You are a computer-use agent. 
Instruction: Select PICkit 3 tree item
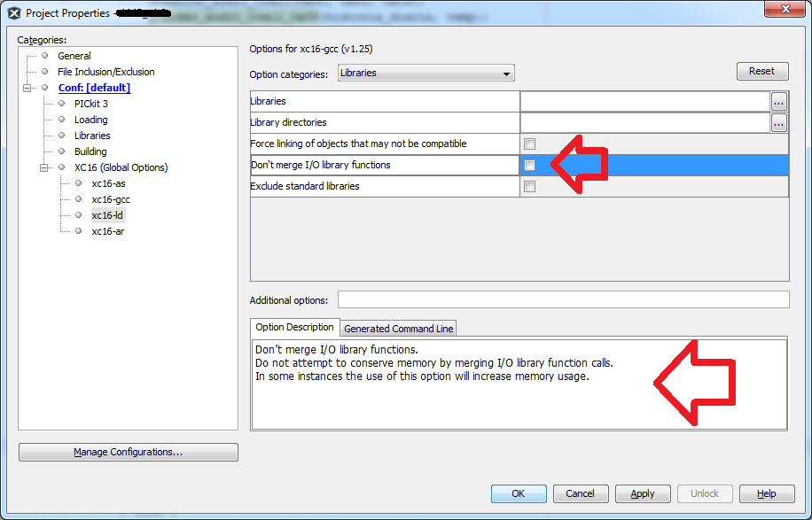pos(90,104)
